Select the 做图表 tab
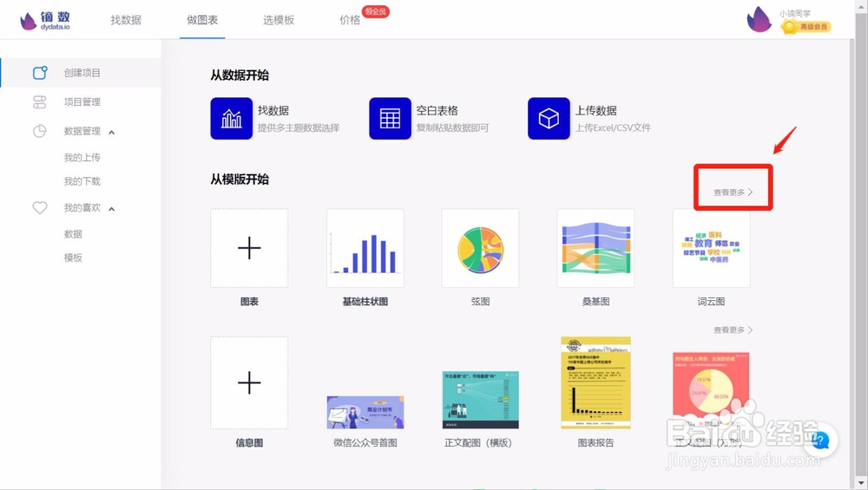The width and height of the screenshot is (868, 490). (202, 21)
